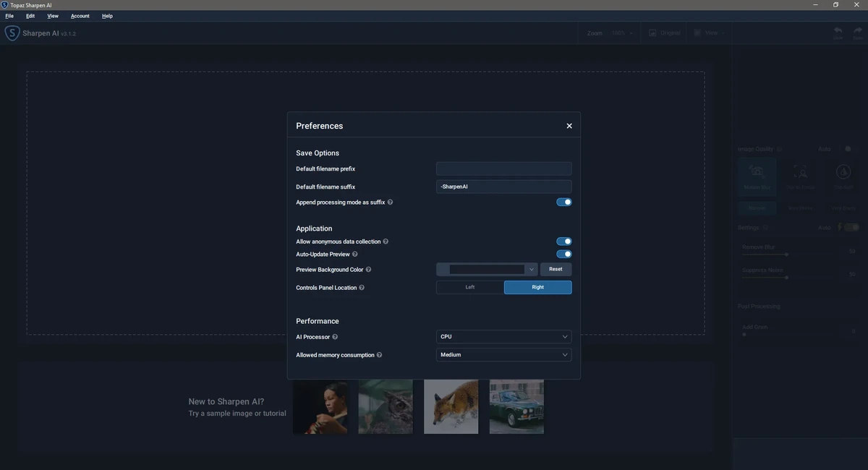Disable Allow anonymous data collection switch

click(563, 242)
